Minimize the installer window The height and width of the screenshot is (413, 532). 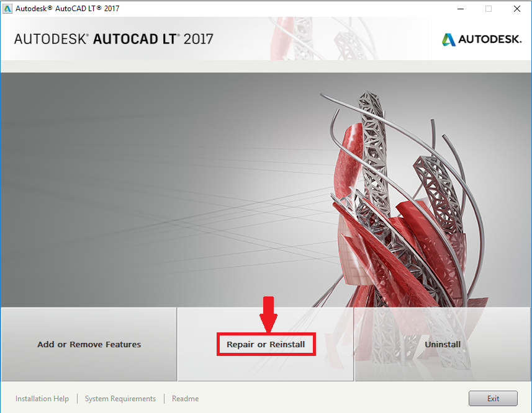click(x=460, y=9)
